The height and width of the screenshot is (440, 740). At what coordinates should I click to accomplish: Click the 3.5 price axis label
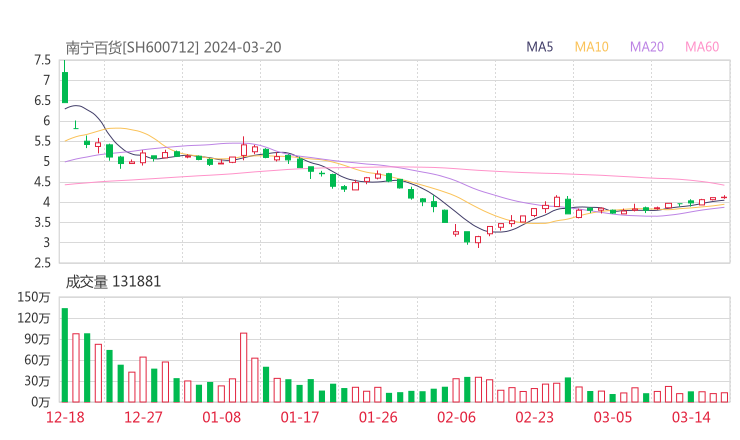[42, 222]
